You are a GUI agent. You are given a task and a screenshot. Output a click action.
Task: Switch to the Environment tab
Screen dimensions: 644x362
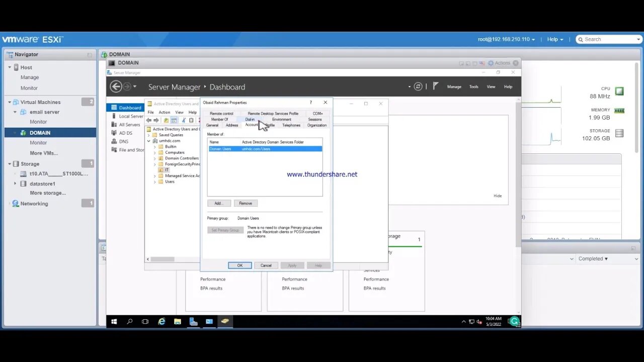coord(282,119)
